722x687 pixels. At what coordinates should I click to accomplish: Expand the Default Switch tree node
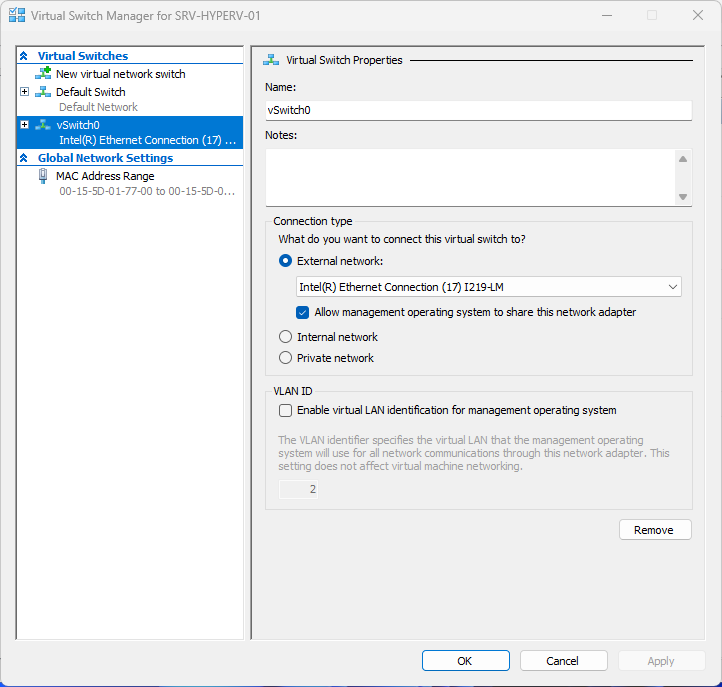click(x=25, y=92)
